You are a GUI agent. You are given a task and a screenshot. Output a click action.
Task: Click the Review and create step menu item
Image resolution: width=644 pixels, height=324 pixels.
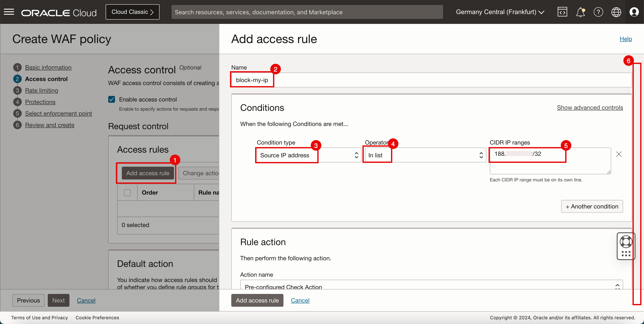pos(50,125)
